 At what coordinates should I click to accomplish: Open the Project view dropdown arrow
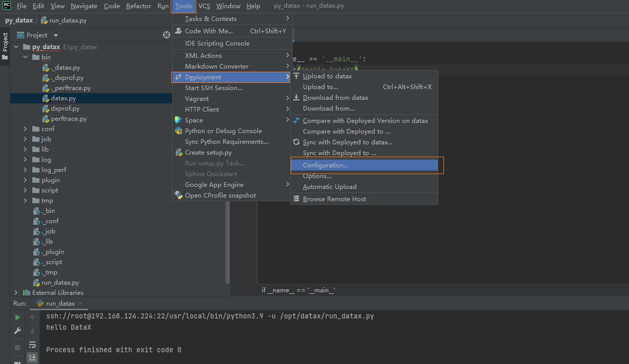coord(56,35)
